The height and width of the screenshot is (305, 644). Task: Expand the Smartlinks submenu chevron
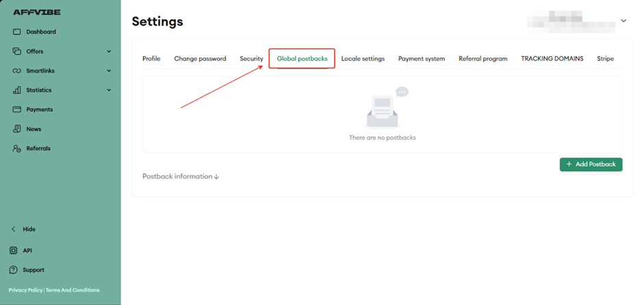109,71
